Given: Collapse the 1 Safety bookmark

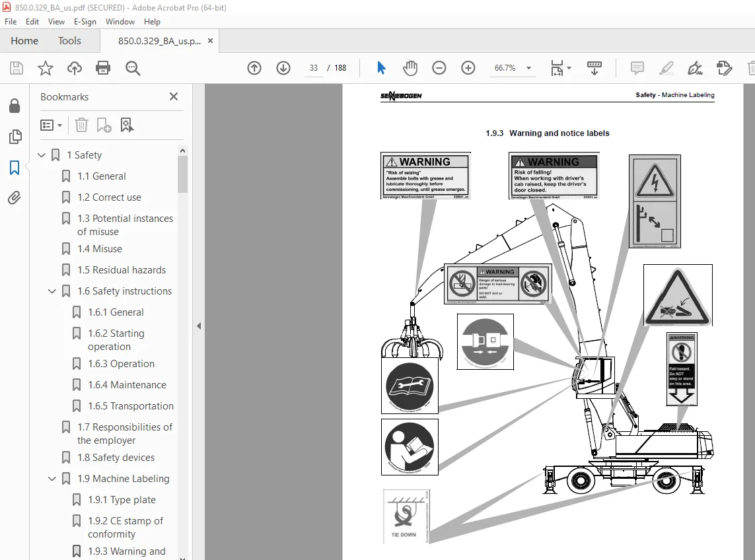Looking at the screenshot, I should 42,155.
